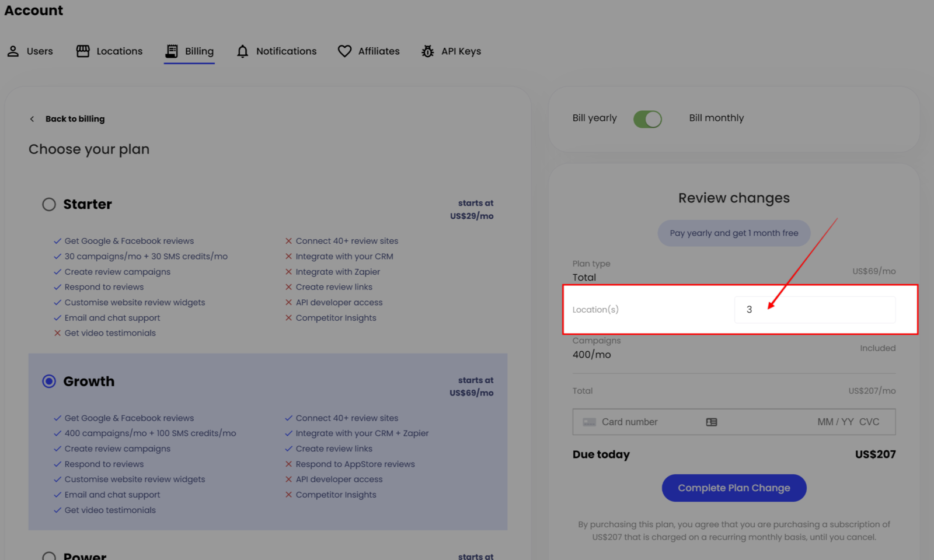This screenshot has height=560, width=934.
Task: Click the Affiliates heart icon
Action: click(x=344, y=51)
